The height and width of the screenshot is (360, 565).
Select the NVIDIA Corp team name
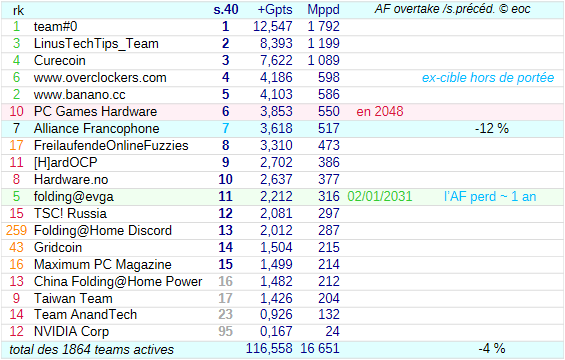coord(71,332)
